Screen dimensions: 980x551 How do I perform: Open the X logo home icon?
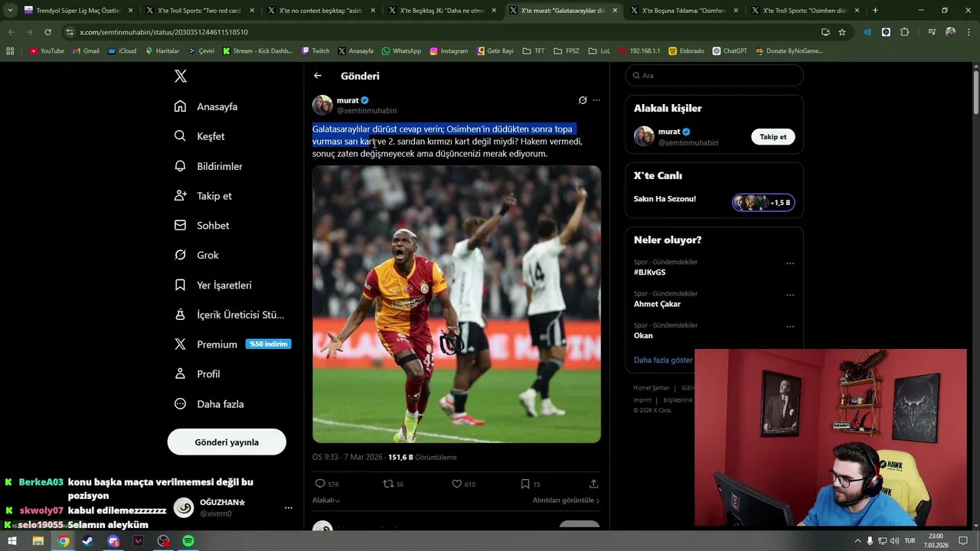tap(181, 76)
